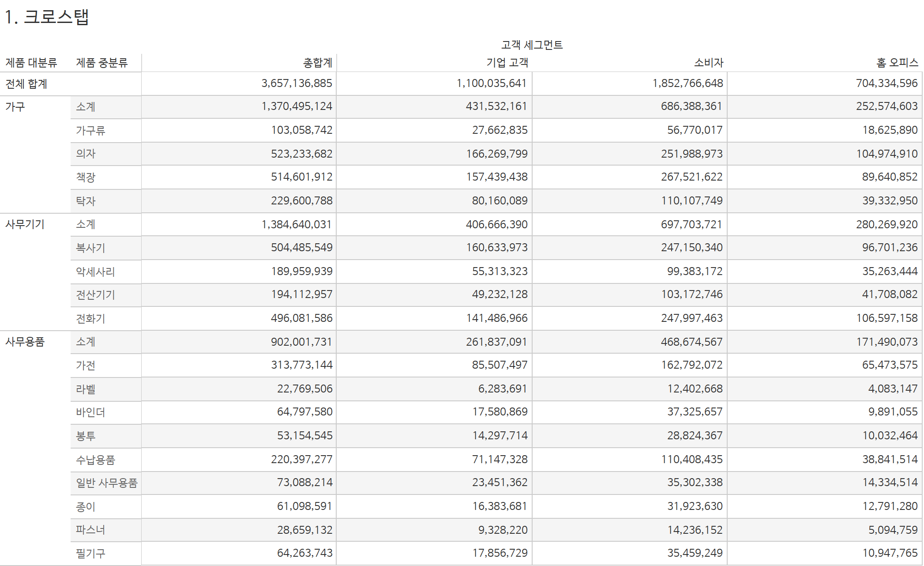
Task: Click the '일반 사무용품' row label
Action: pyautogui.click(x=106, y=483)
